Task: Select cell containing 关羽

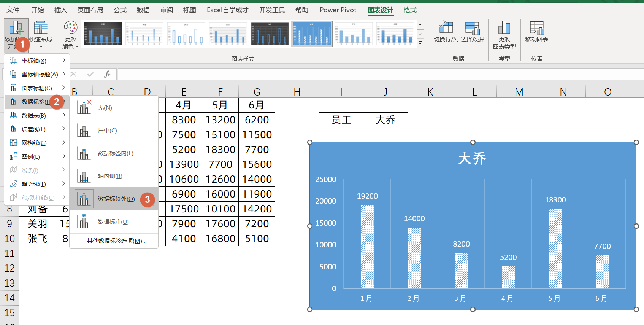Action: pos(38,224)
